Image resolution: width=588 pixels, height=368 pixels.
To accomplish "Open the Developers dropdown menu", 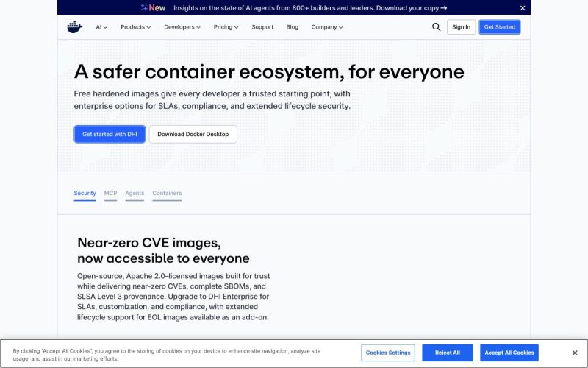I will 182,27.
